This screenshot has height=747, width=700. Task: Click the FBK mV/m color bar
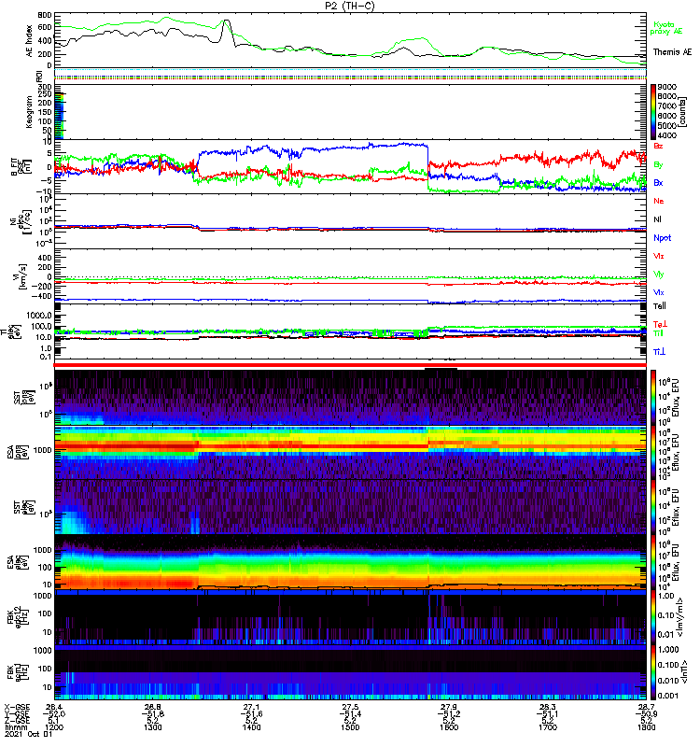pos(653,617)
